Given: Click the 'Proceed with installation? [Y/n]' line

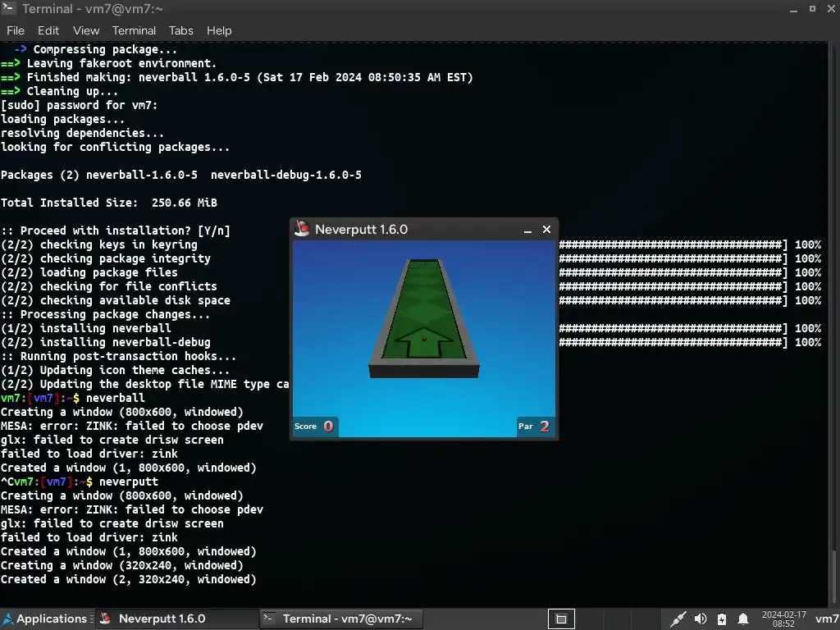Looking at the screenshot, I should 115,231.
